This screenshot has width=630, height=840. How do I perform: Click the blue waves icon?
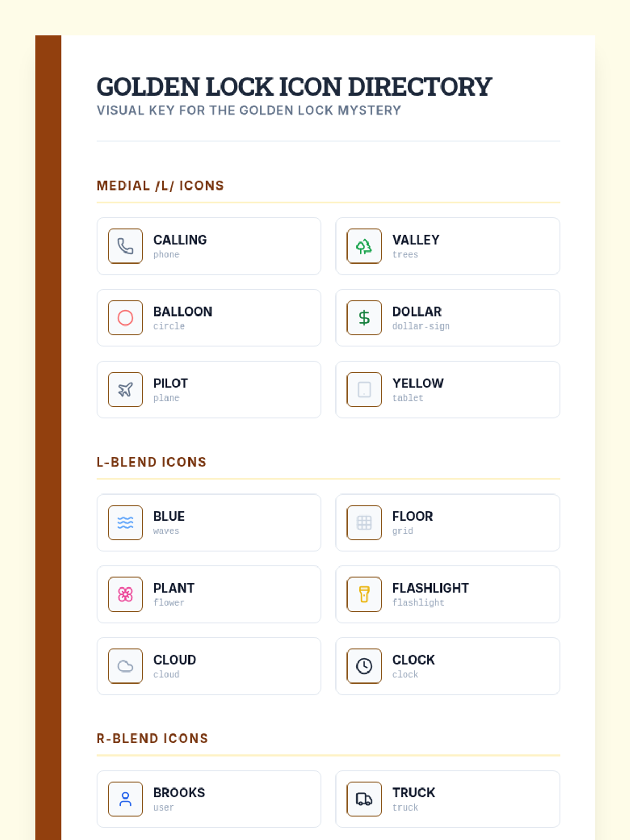click(x=125, y=522)
